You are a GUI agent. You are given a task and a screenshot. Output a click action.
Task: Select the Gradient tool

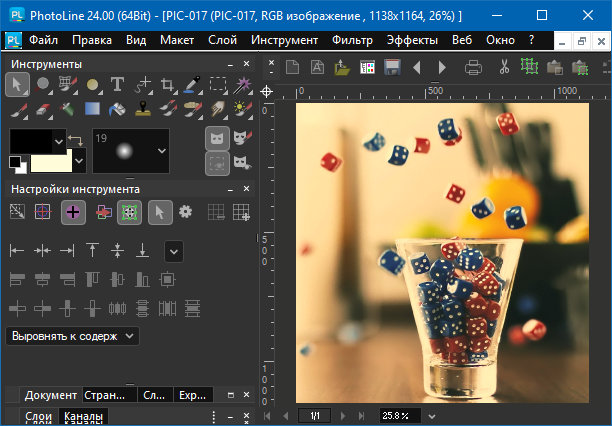[93, 108]
